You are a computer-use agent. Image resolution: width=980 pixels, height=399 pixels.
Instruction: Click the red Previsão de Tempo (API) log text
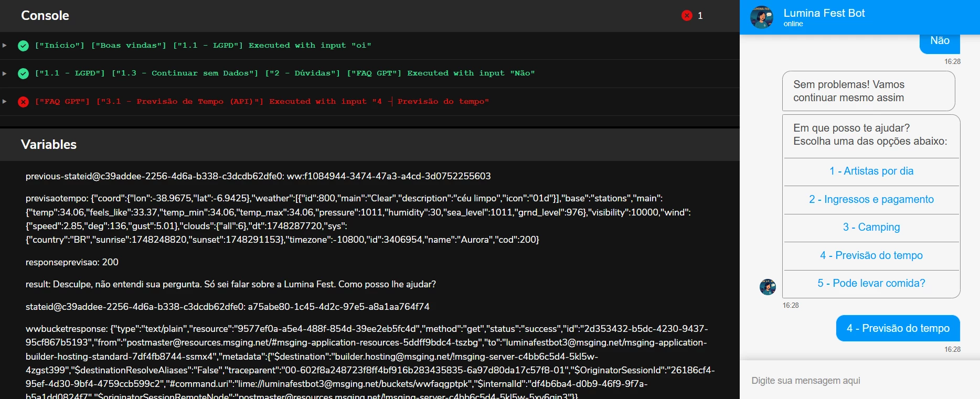(x=262, y=102)
